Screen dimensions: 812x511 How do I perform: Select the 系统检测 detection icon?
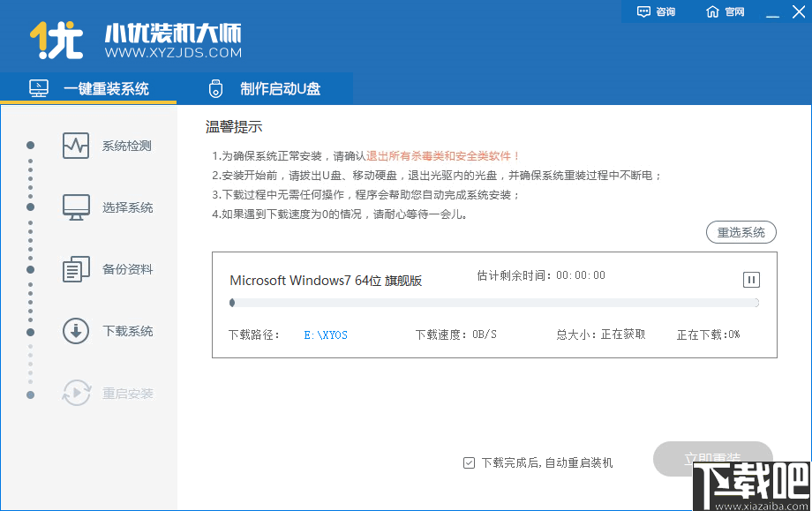click(x=75, y=146)
